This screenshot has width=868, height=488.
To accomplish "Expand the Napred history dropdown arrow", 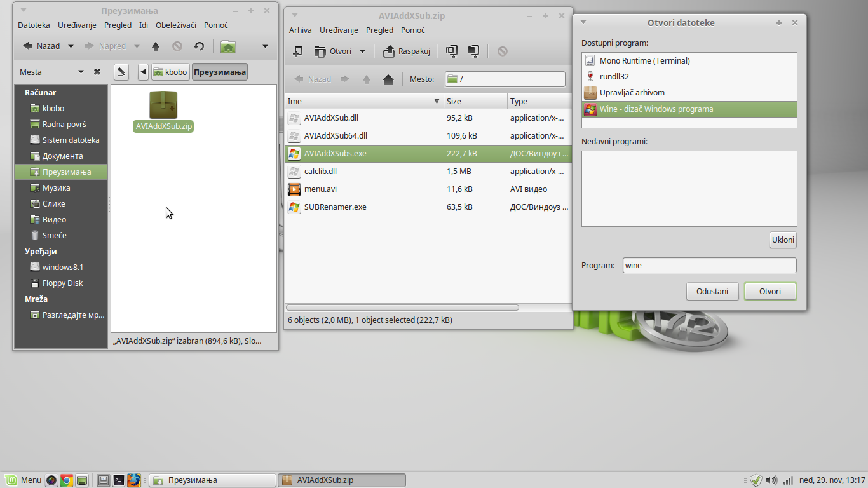I will point(137,46).
